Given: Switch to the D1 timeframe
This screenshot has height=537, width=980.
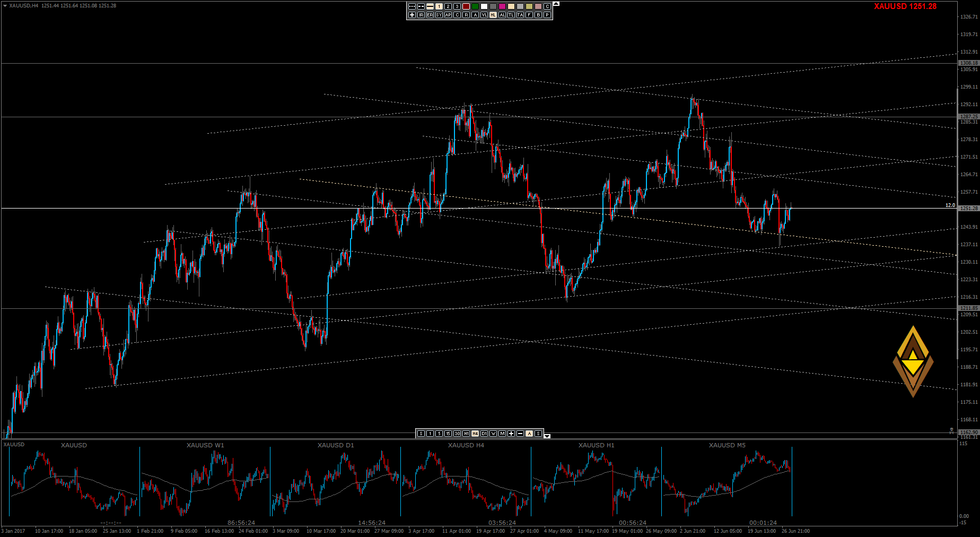Looking at the screenshot, I should point(484,434).
